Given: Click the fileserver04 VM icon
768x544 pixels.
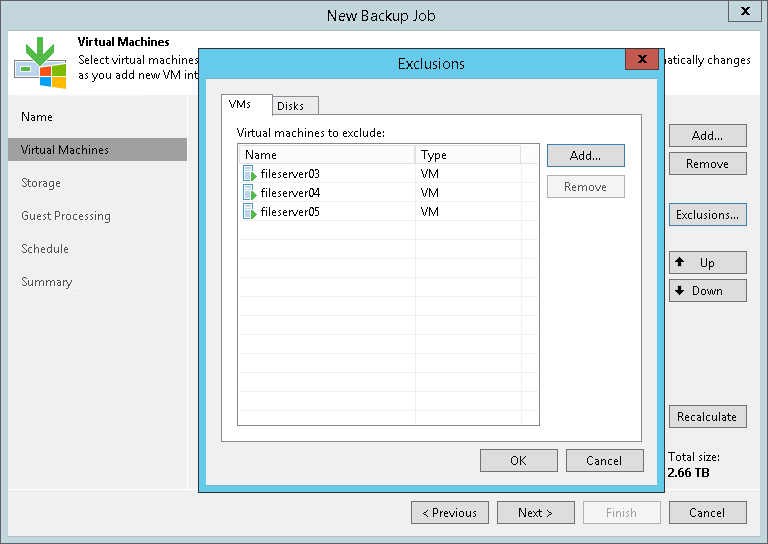Looking at the screenshot, I should tap(250, 192).
